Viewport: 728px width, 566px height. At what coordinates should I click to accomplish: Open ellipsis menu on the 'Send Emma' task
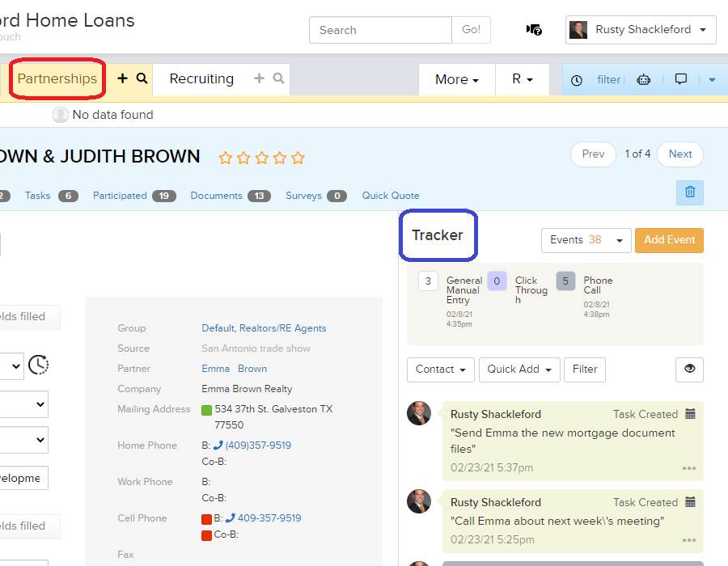pos(689,468)
